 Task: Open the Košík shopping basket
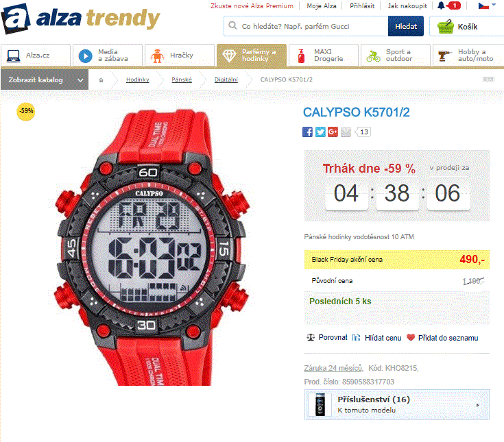[x=466, y=26]
